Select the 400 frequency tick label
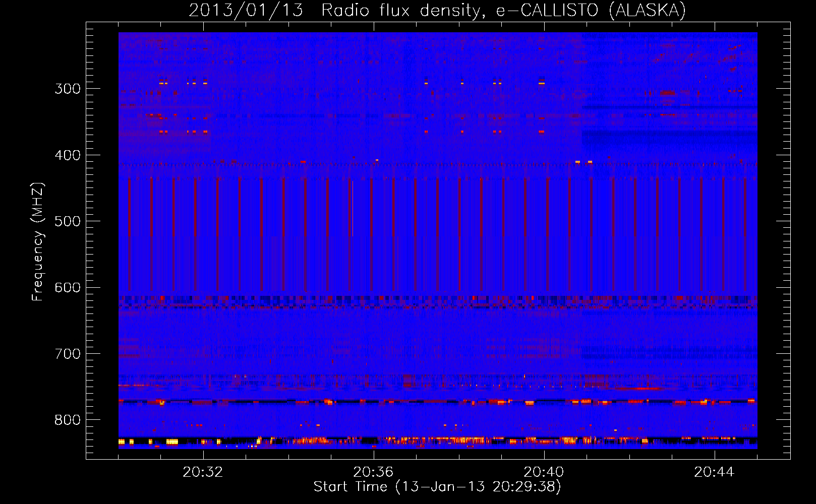816x504 pixels. click(68, 155)
